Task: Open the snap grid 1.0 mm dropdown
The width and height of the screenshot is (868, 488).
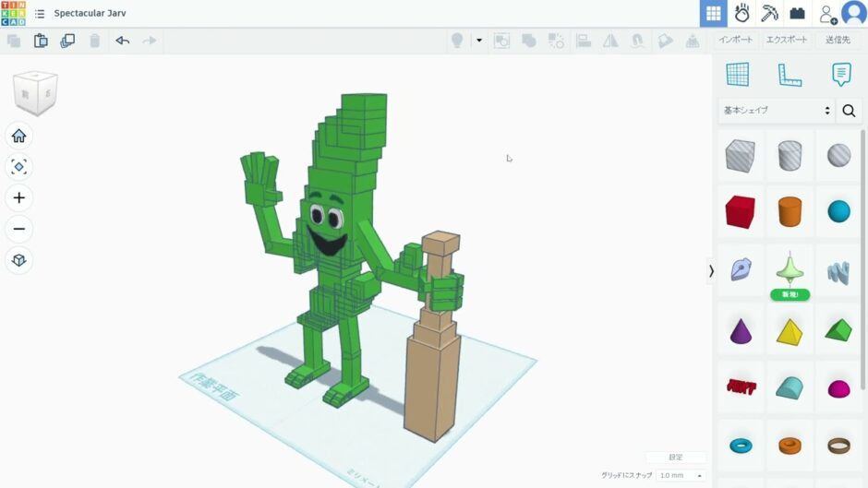Action: pyautogui.click(x=681, y=475)
